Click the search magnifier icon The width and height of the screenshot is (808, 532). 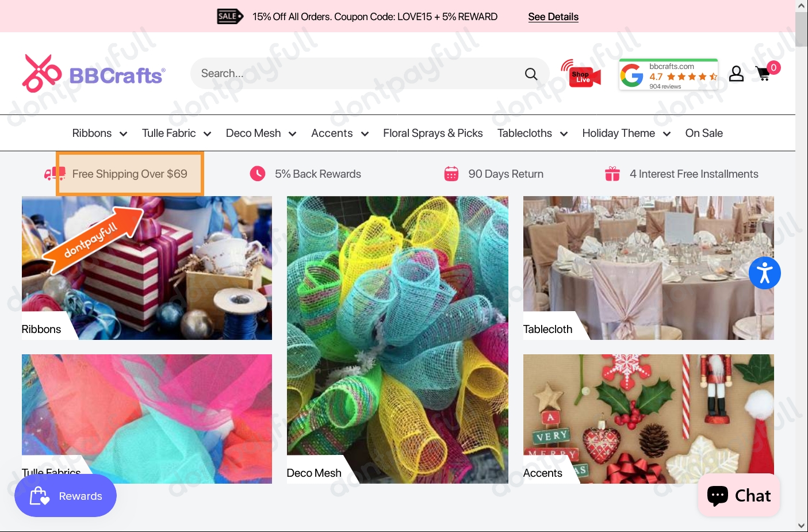(531, 74)
